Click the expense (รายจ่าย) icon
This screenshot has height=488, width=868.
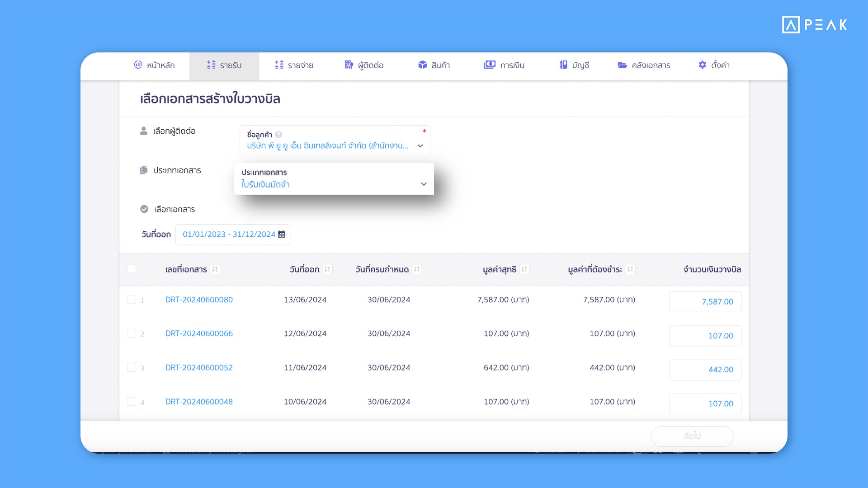(279, 65)
